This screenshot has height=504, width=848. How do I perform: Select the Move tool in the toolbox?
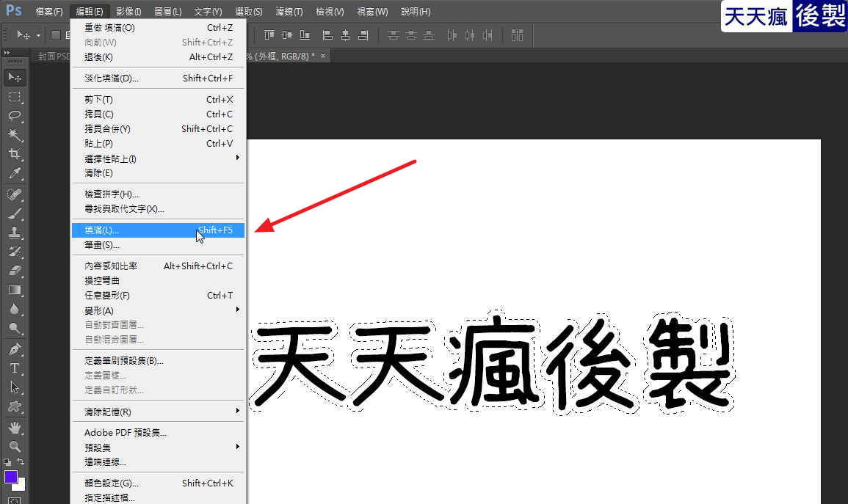[x=15, y=78]
